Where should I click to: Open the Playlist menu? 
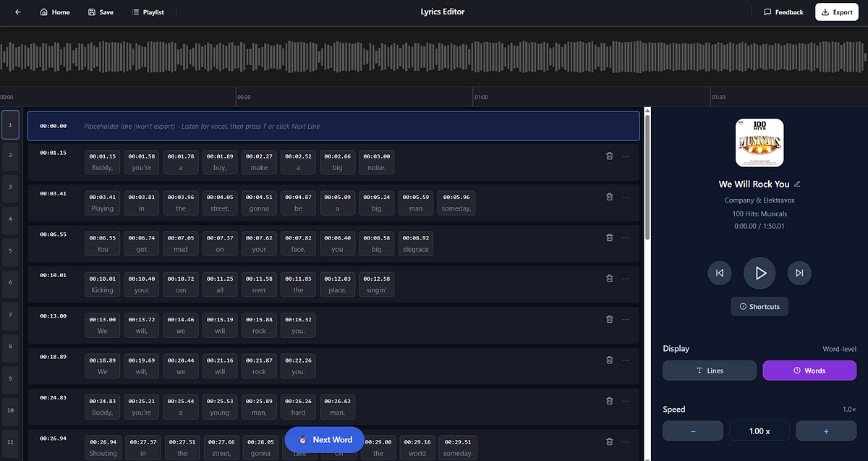coord(148,12)
